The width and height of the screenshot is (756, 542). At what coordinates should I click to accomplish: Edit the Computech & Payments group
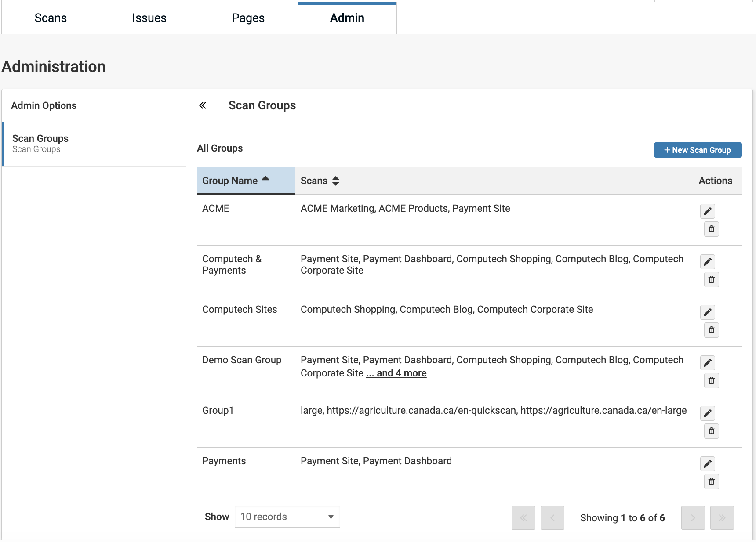point(707,262)
